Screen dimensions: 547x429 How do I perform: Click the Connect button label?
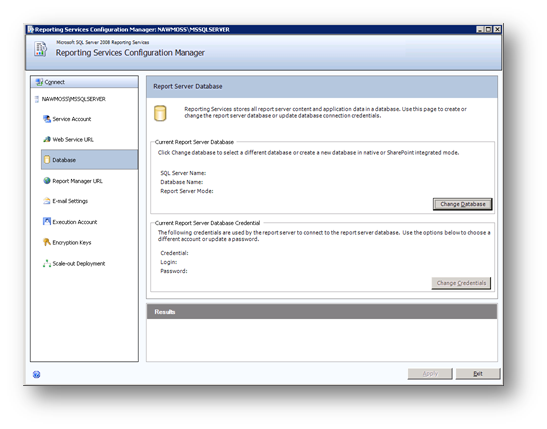tap(54, 82)
